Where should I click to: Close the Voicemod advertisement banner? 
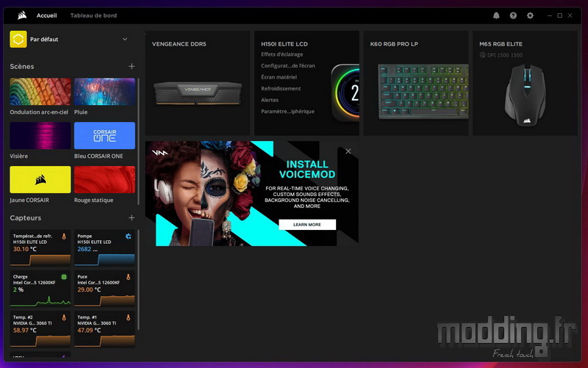pyautogui.click(x=348, y=151)
